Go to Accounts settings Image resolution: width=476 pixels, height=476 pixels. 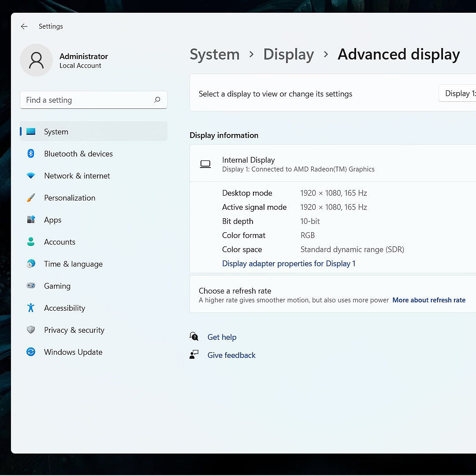click(59, 242)
